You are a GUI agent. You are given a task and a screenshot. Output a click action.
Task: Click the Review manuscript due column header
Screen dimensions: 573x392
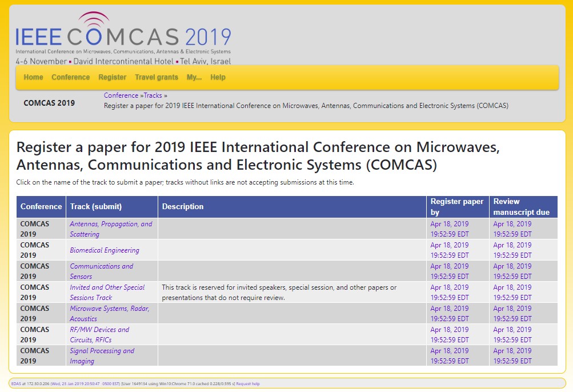(x=523, y=207)
